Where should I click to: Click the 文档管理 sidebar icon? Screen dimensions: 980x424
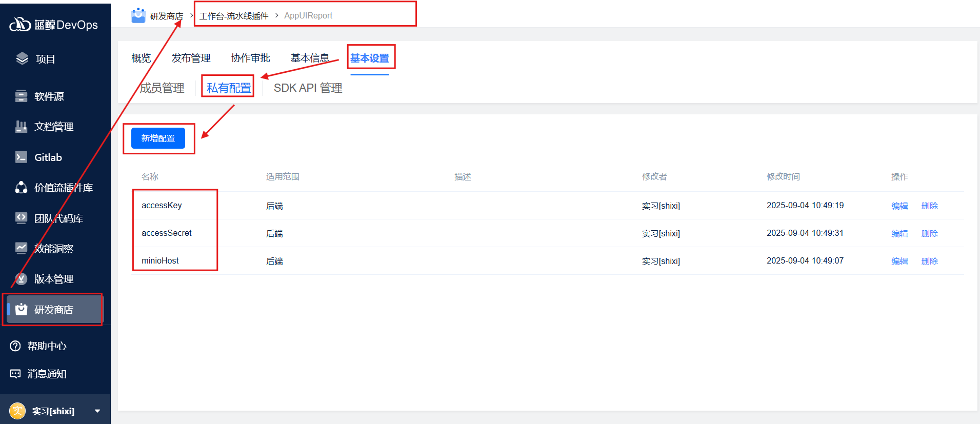[x=21, y=127]
